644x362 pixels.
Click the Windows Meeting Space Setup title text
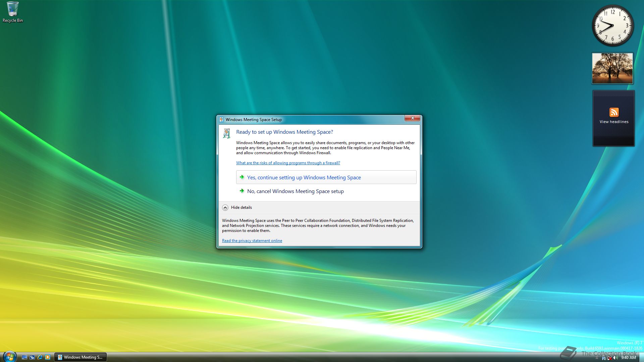254,120
